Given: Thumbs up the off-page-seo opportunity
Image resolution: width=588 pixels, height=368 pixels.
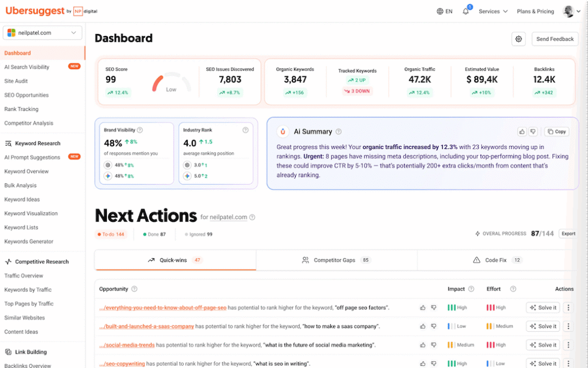Looking at the screenshot, I should (x=423, y=308).
